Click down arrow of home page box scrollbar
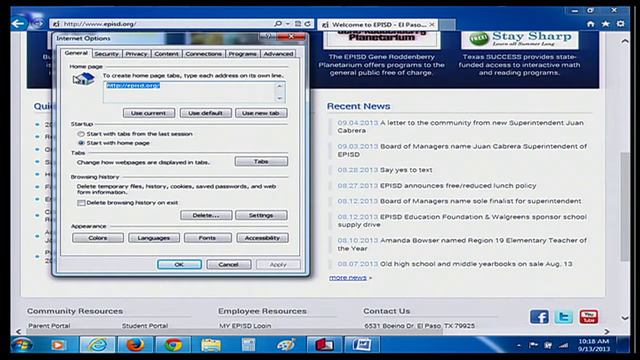The width and height of the screenshot is (640, 360). click(280, 98)
